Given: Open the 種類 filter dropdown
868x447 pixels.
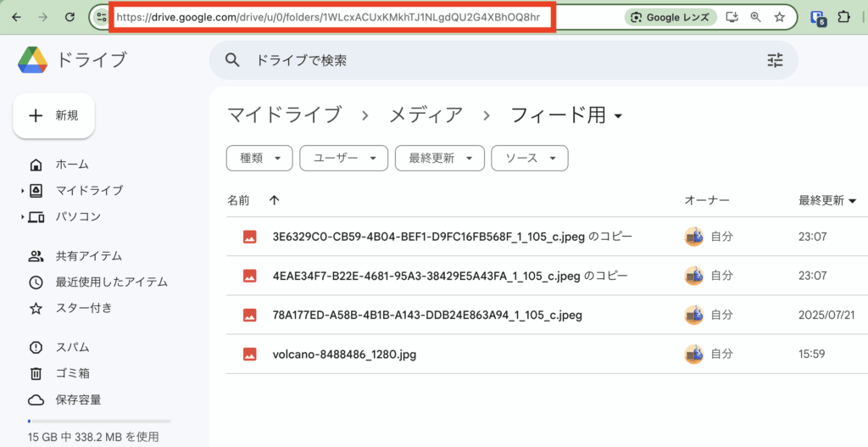Looking at the screenshot, I should (259, 159).
